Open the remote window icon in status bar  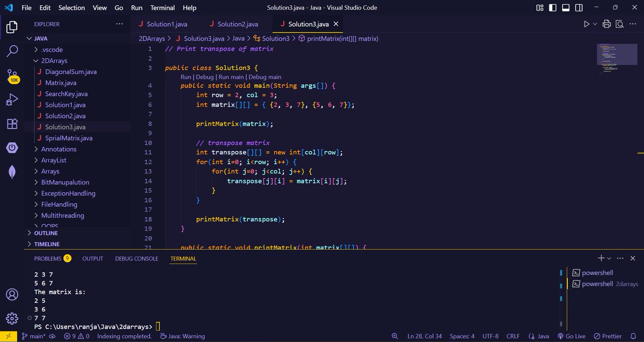(x=8, y=336)
